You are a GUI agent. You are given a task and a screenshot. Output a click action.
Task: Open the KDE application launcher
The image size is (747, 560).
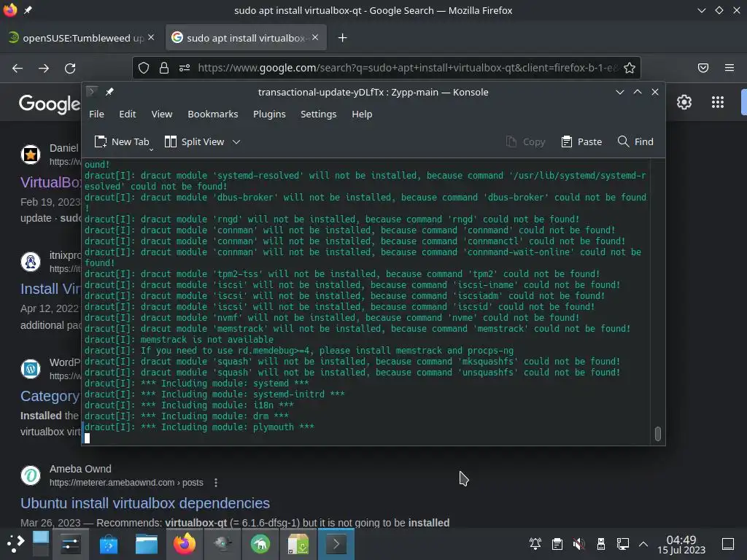[15, 544]
